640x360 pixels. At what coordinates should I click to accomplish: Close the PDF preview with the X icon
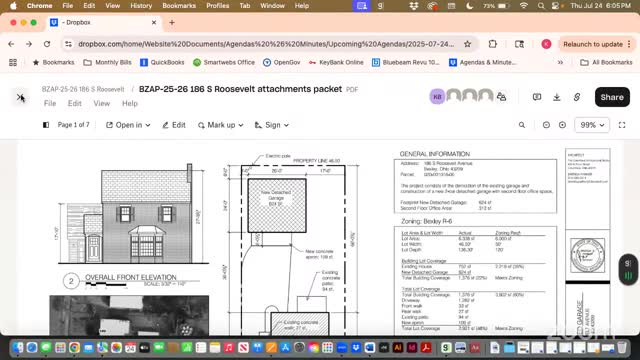(x=20, y=97)
